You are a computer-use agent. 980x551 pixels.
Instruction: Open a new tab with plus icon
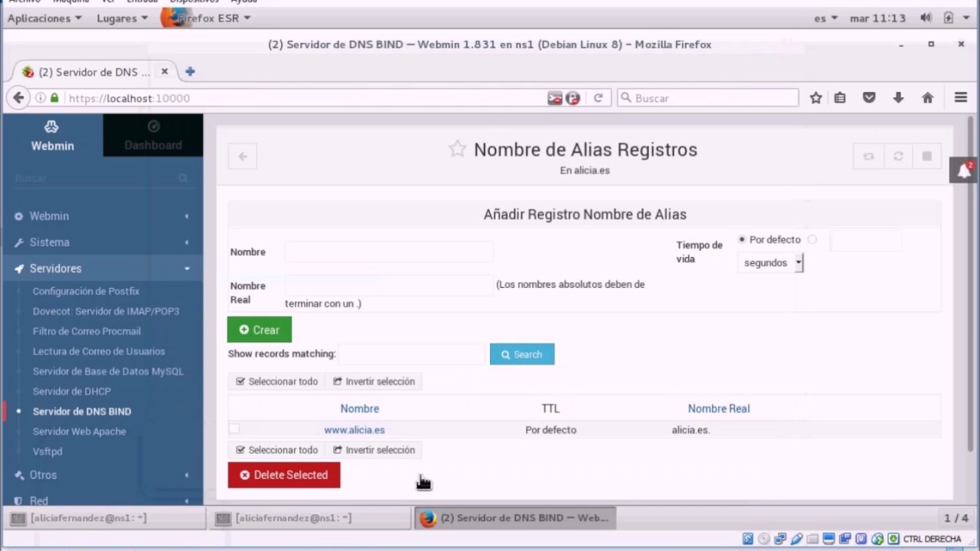click(x=190, y=71)
